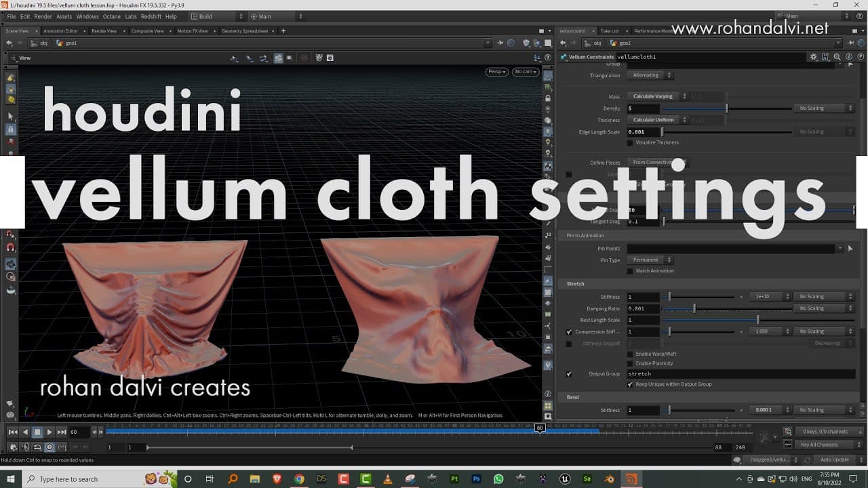Open the File menu

pyautogui.click(x=11, y=16)
